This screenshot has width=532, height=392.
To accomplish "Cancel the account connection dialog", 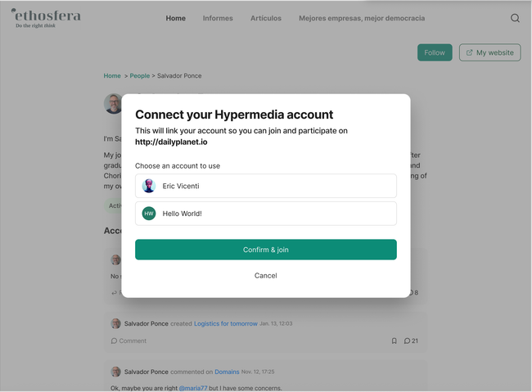I will [x=265, y=276].
